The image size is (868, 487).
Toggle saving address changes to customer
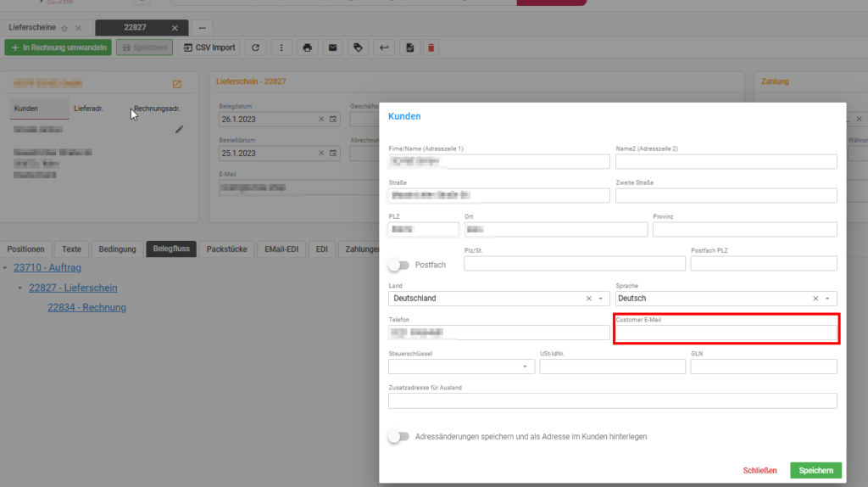tap(398, 437)
